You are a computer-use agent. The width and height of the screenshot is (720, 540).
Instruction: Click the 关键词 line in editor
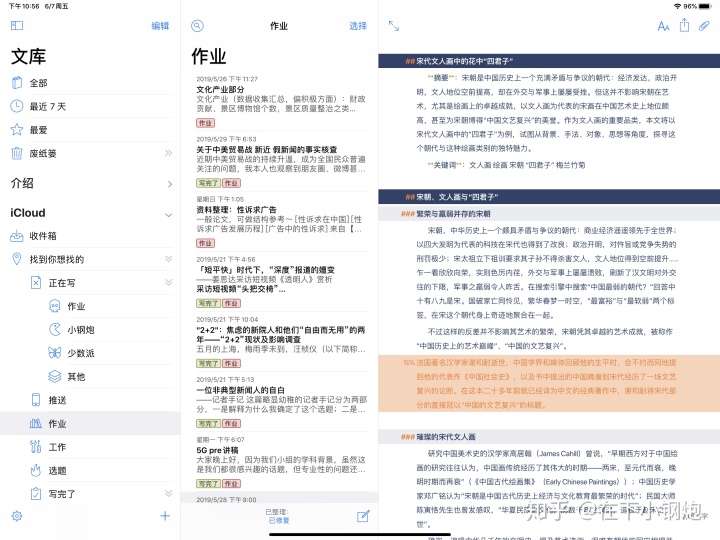pos(506,165)
